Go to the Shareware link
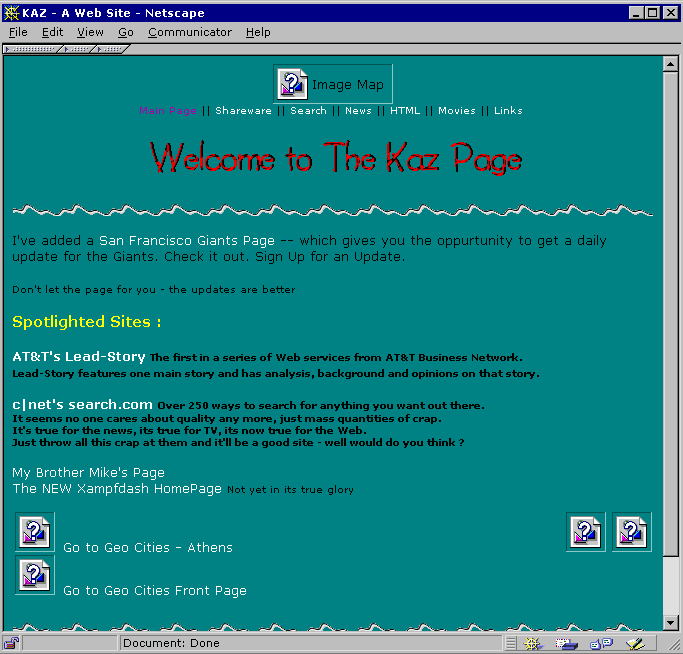 243,111
